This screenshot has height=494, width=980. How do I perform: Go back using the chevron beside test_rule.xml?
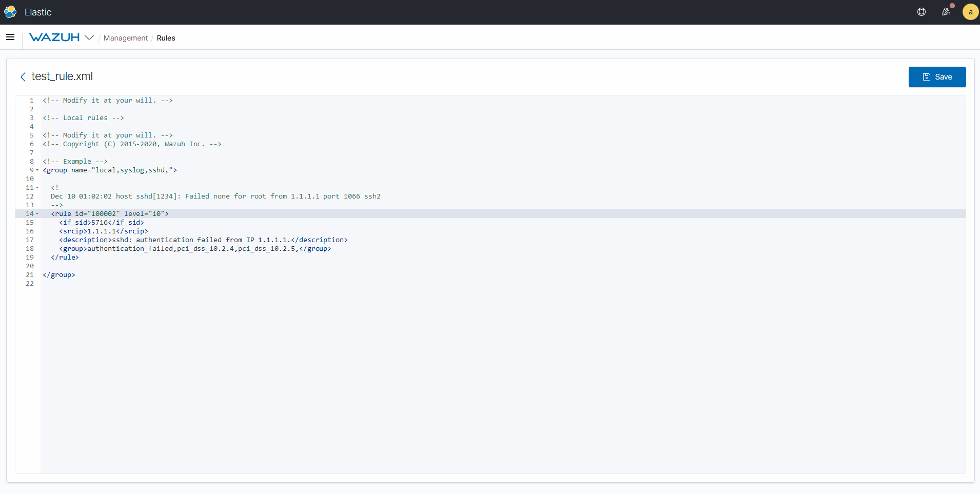pyautogui.click(x=23, y=76)
